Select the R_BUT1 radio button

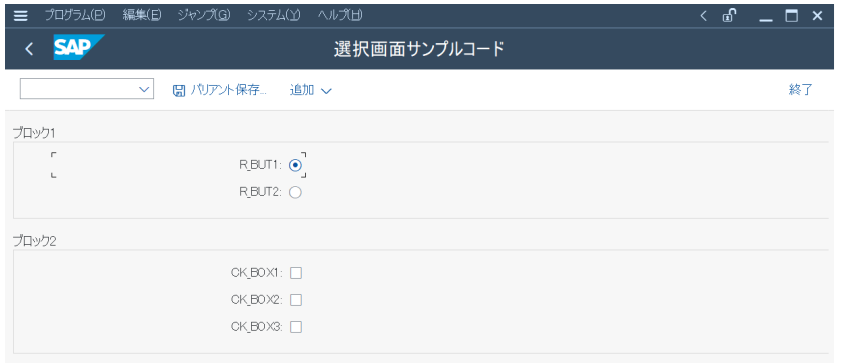(x=295, y=165)
